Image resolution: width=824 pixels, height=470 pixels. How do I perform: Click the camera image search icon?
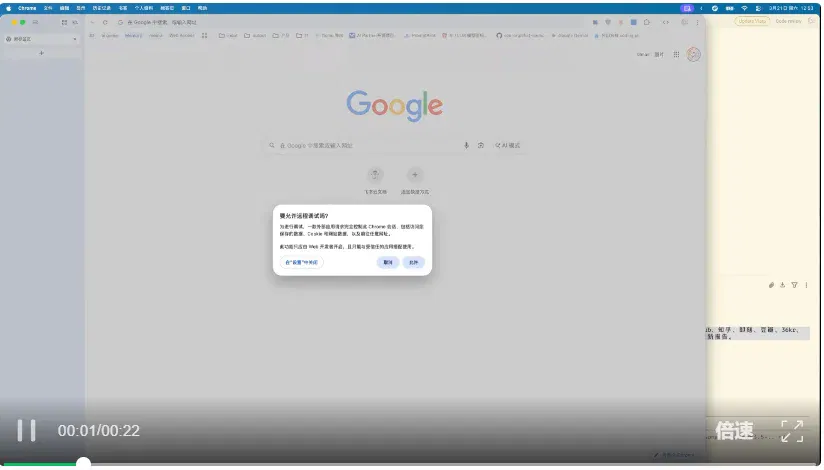(x=480, y=146)
